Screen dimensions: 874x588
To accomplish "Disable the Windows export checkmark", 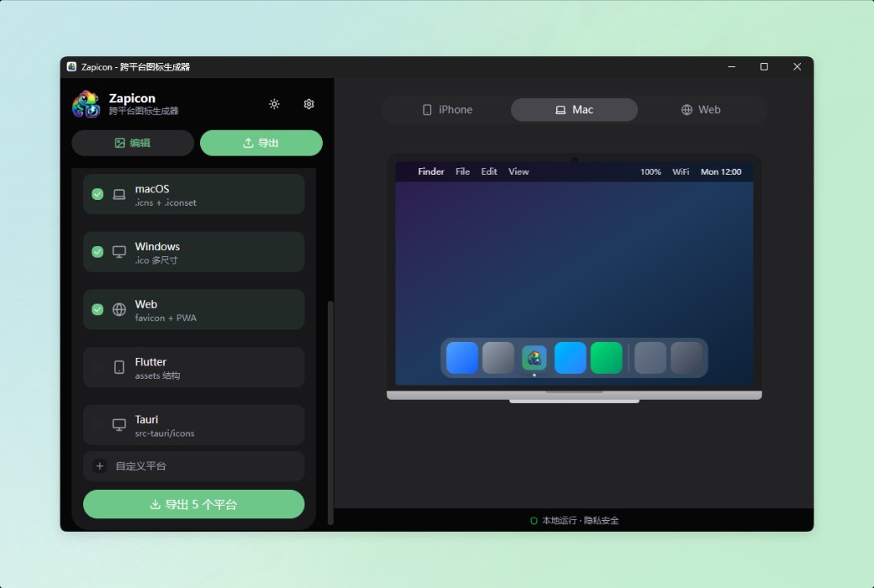I will tap(96, 251).
